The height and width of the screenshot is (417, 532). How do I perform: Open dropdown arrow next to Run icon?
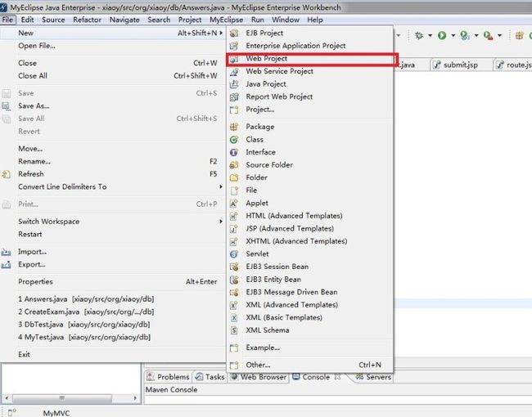coord(453,35)
